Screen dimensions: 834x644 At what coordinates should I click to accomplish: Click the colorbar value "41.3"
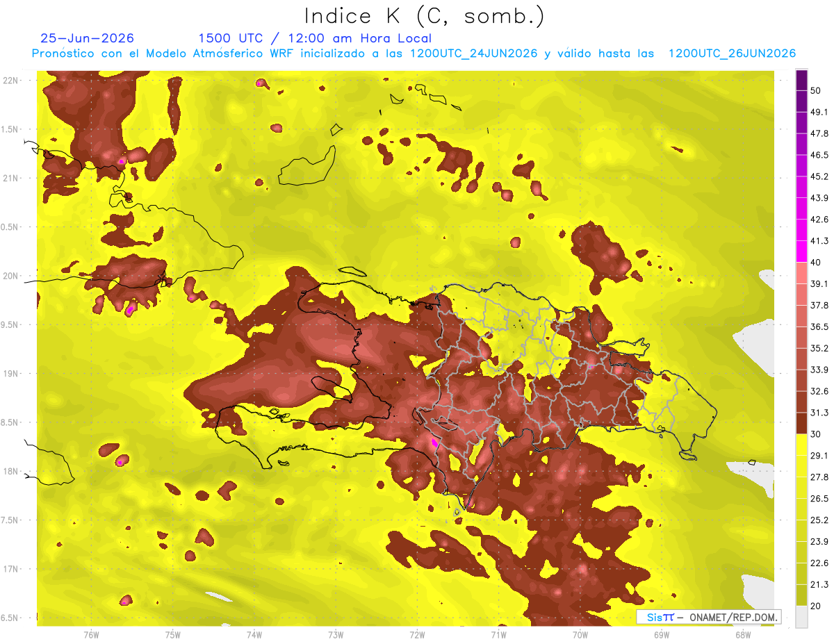point(819,242)
